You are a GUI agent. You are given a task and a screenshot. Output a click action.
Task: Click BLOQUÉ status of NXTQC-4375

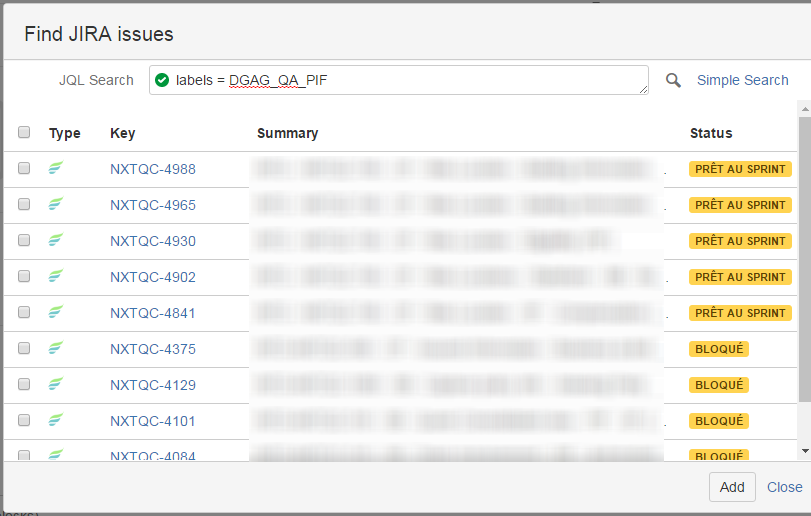[x=719, y=349]
